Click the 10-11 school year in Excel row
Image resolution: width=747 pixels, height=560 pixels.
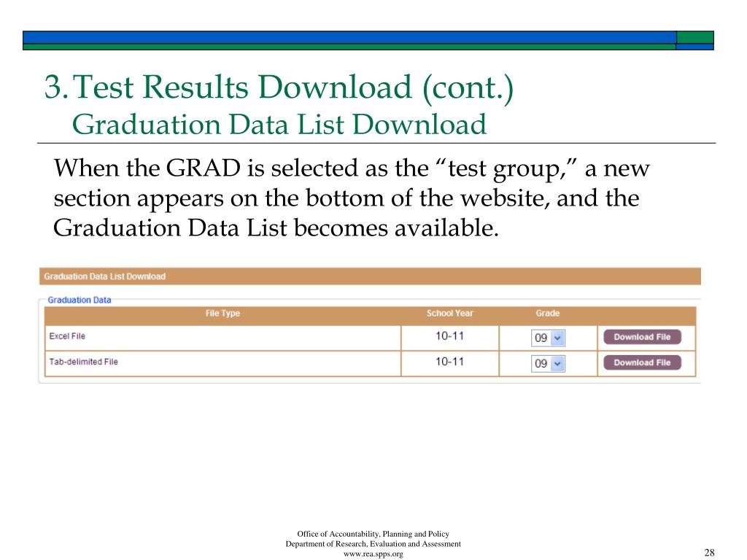pyautogui.click(x=449, y=335)
